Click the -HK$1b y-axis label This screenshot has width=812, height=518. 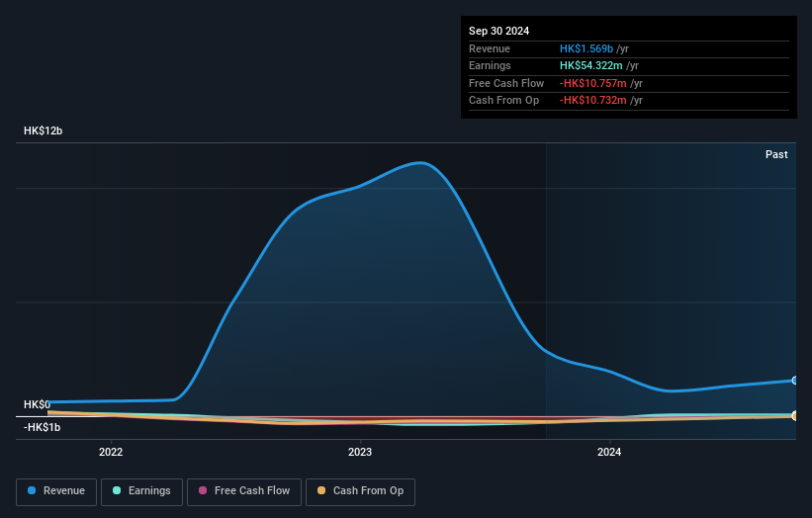coord(42,427)
